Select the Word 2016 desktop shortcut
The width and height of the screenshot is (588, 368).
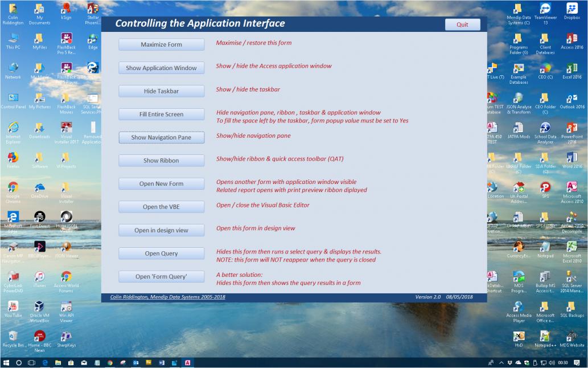(572, 160)
